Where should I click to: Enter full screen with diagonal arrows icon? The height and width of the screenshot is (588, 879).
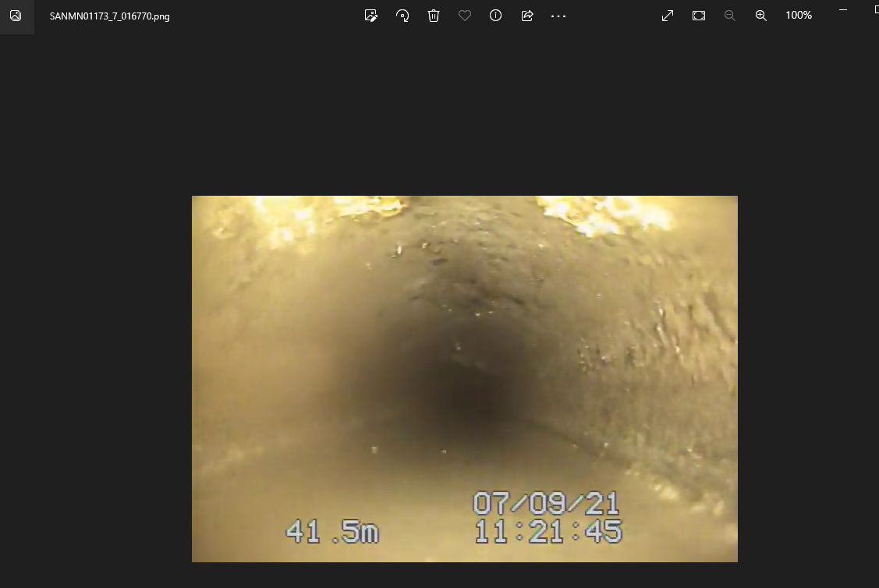click(667, 16)
